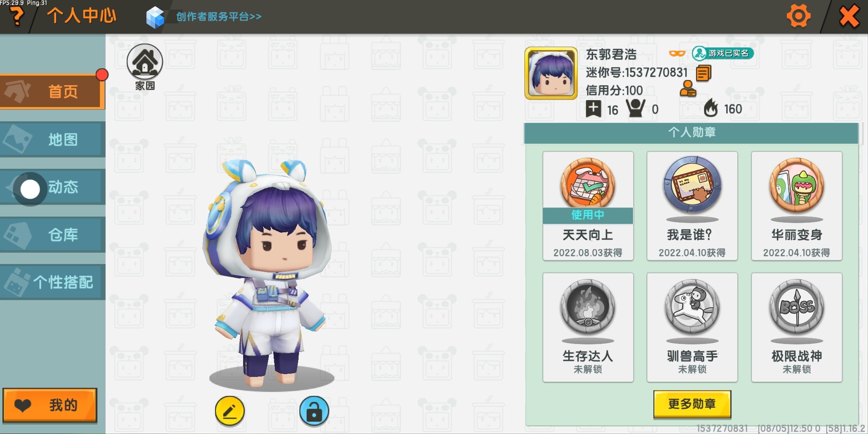Open the friend profile icon beside 信用分
This screenshot has height=434, width=868.
tap(688, 89)
